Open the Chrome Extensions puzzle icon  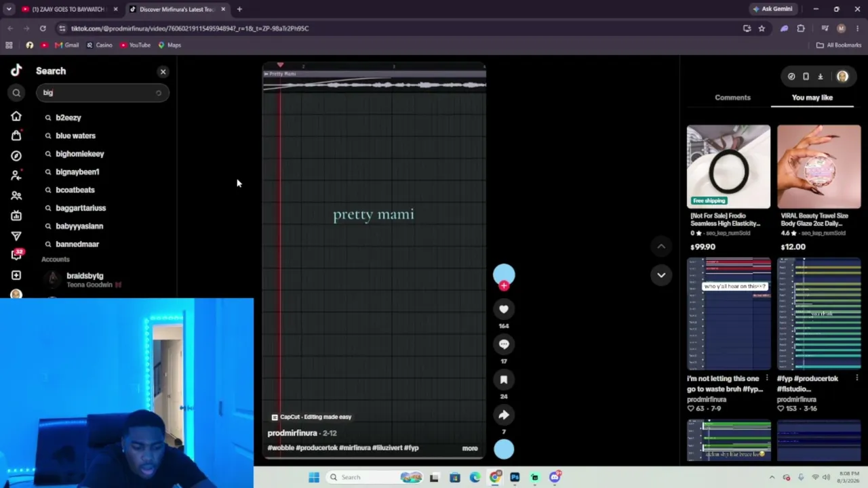[x=801, y=28]
